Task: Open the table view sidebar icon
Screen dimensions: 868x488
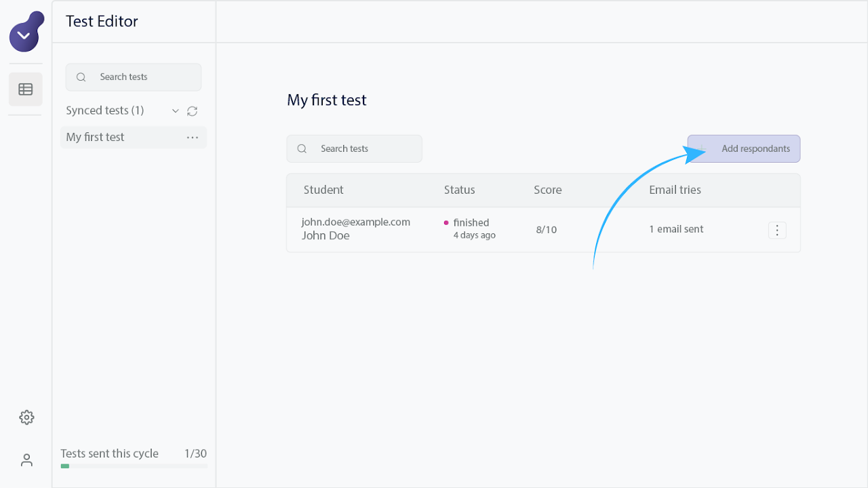Action: point(26,89)
